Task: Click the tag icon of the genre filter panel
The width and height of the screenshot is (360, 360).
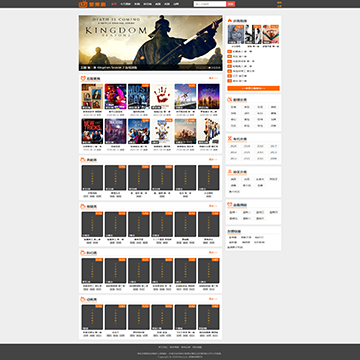Action: tap(229, 99)
